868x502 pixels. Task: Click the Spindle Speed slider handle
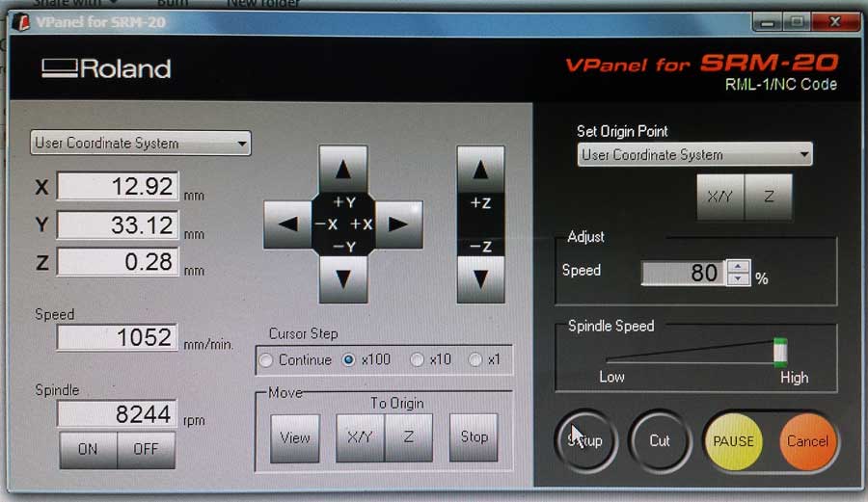pyautogui.click(x=780, y=353)
